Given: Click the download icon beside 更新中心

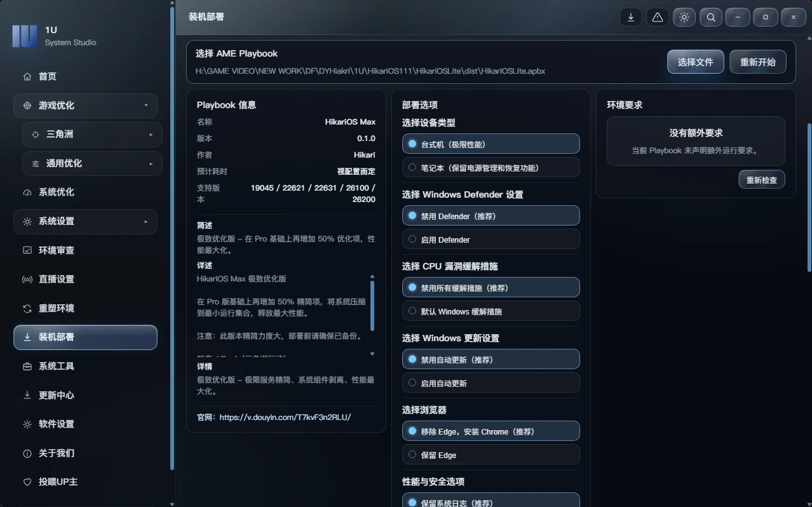Looking at the screenshot, I should point(27,395).
